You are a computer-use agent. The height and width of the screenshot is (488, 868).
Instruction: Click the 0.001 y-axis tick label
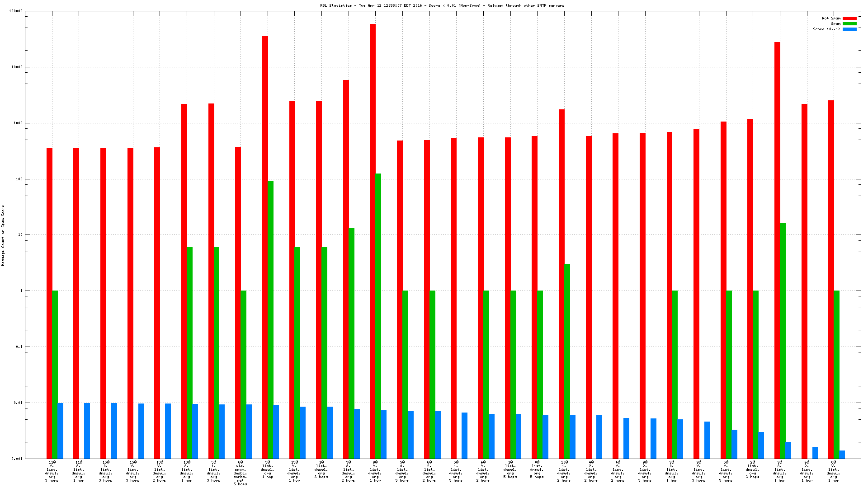tap(17, 459)
